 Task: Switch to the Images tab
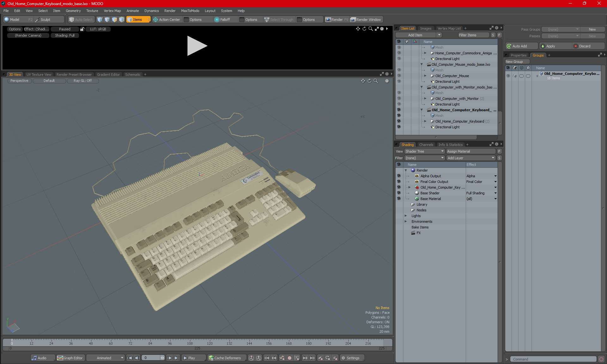[426, 28]
